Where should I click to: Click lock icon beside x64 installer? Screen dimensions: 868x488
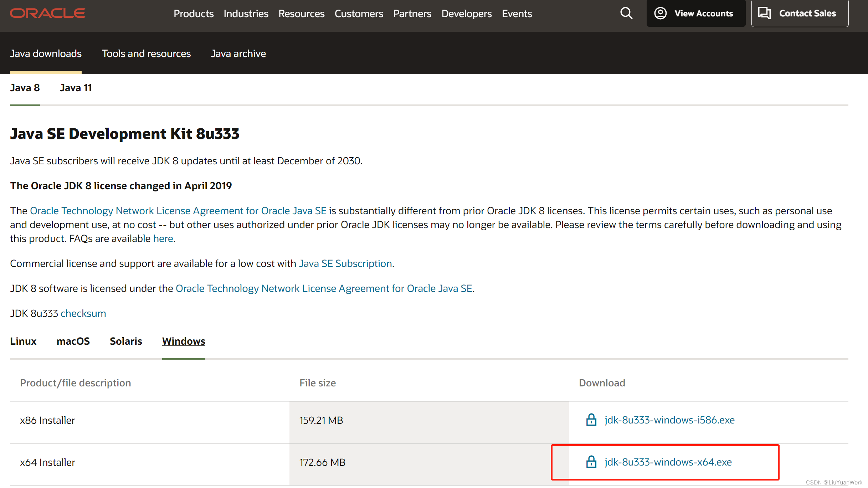pyautogui.click(x=591, y=462)
